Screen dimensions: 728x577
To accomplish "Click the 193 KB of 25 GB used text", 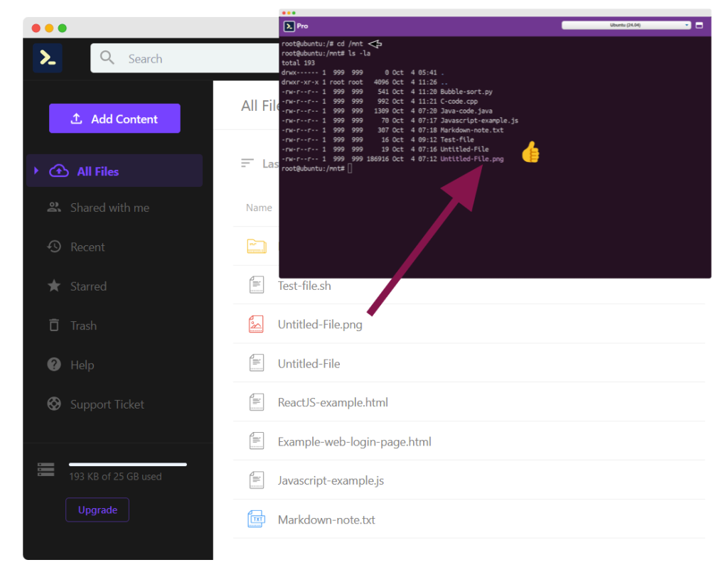I will [115, 476].
